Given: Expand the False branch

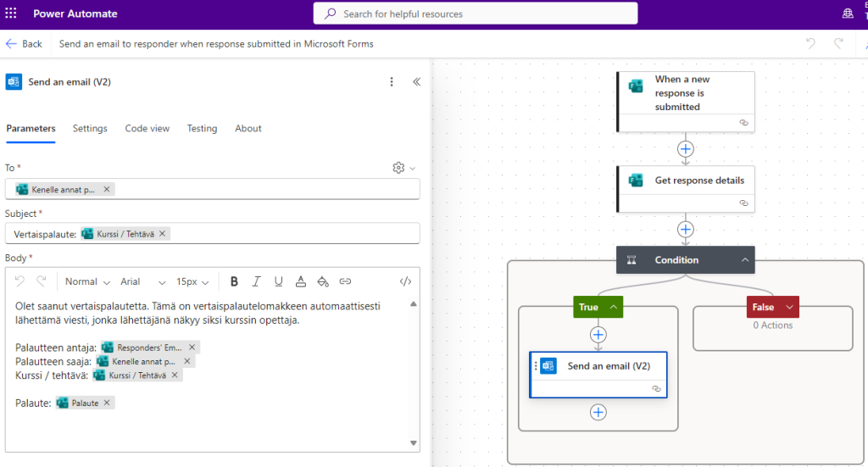Looking at the screenshot, I should tap(789, 307).
